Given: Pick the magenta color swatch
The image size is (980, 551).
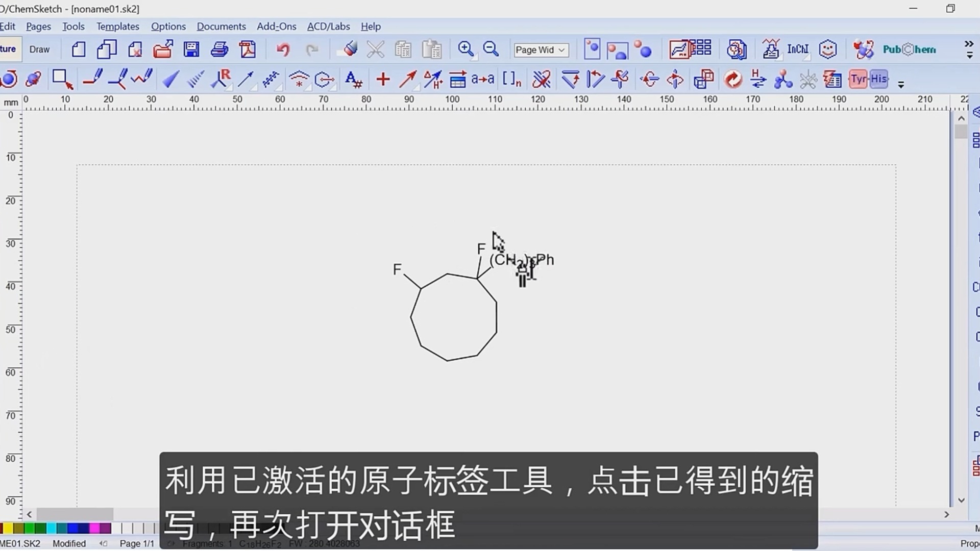Looking at the screenshot, I should click(94, 529).
